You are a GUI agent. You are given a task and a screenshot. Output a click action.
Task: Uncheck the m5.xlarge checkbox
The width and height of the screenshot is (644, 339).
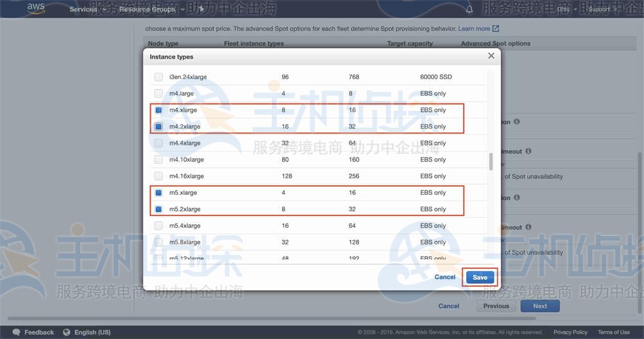(x=158, y=192)
